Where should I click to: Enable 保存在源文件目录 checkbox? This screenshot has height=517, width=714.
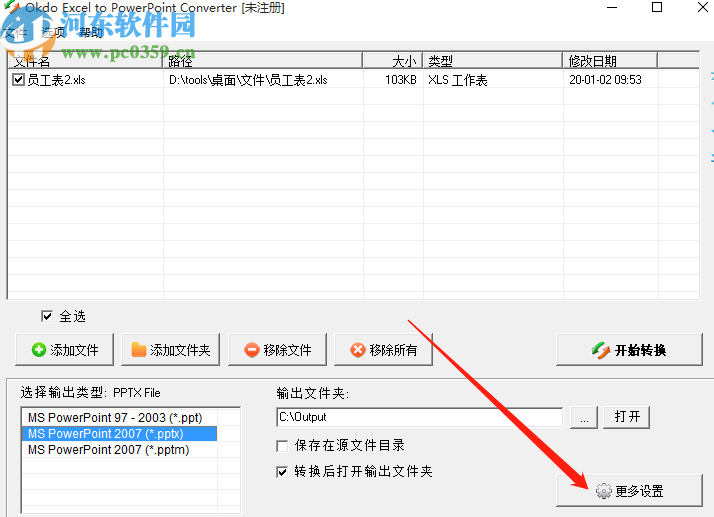click(282, 445)
